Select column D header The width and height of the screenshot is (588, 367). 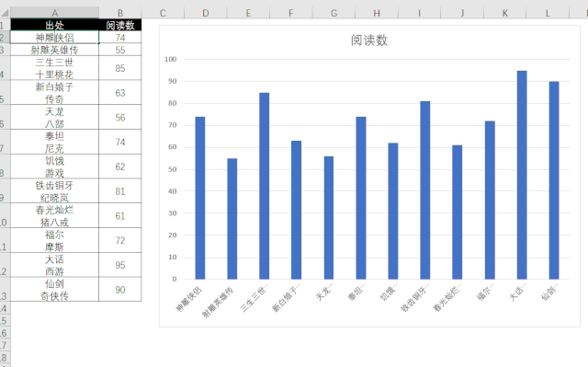tap(206, 13)
